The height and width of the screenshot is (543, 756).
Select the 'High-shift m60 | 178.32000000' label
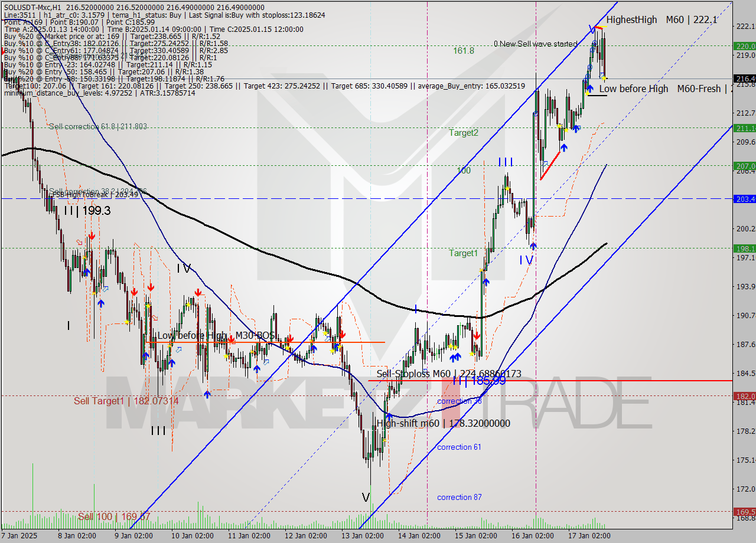(x=443, y=423)
